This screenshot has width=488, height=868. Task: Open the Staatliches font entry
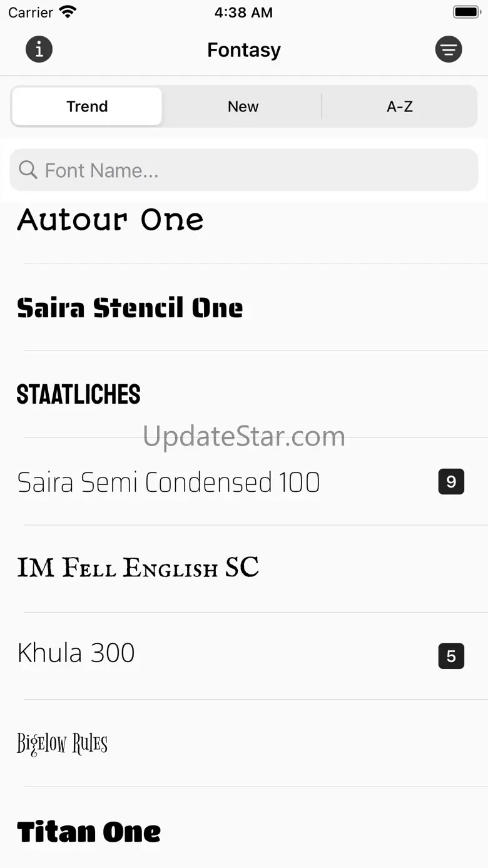pos(244,394)
